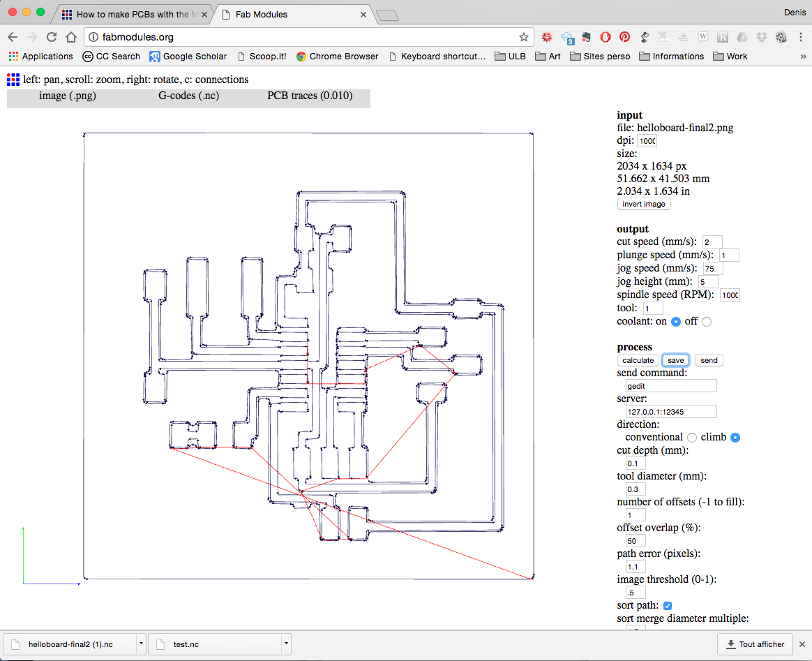Set coolant to off
Viewport: 812px width, 661px height.
707,322
